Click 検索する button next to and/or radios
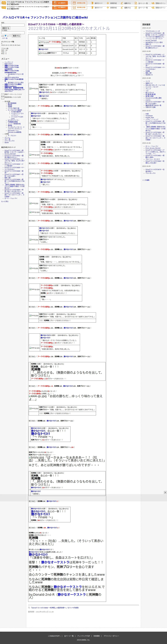This screenshot has width=167, height=644. point(16,36)
